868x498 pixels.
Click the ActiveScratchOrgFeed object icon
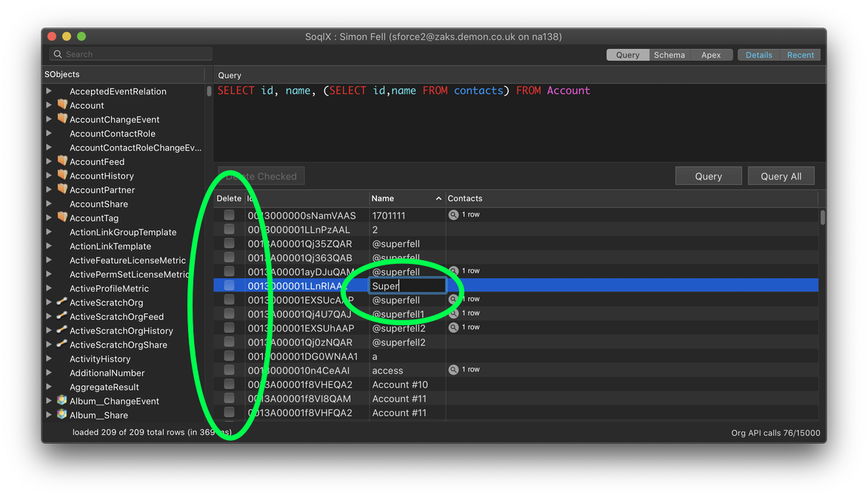tap(62, 316)
